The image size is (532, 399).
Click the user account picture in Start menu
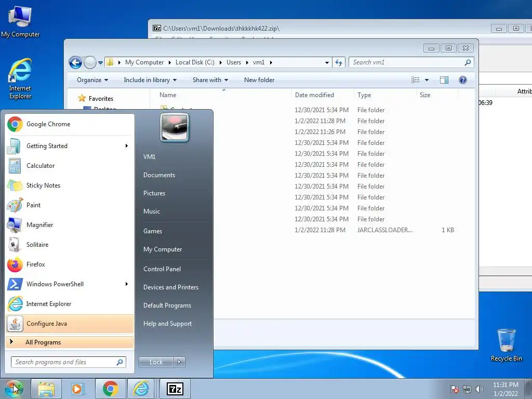coord(175,127)
